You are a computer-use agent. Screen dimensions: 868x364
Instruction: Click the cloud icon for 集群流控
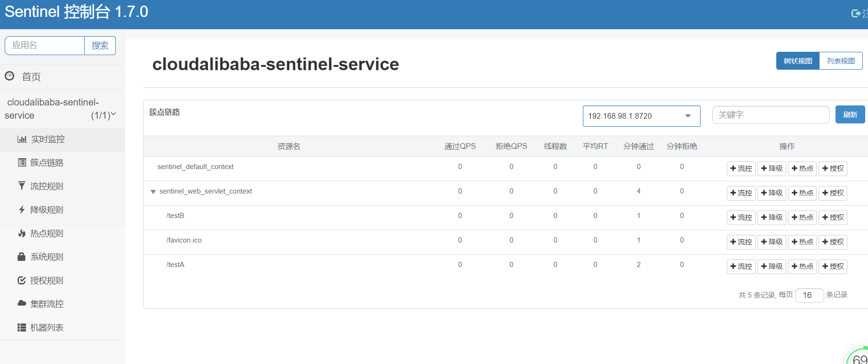[x=22, y=303]
